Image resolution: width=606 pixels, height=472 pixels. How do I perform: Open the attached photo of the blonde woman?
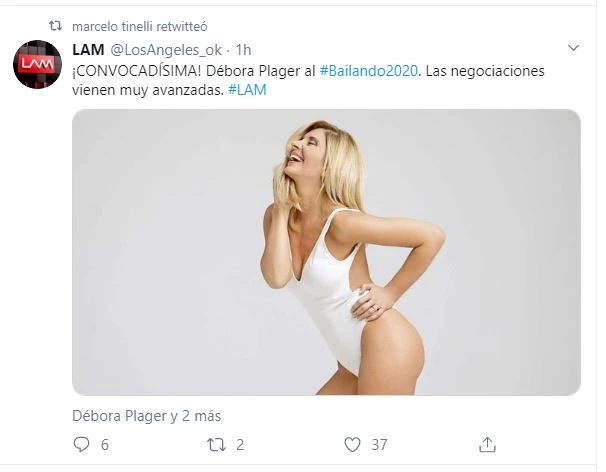[x=326, y=252]
